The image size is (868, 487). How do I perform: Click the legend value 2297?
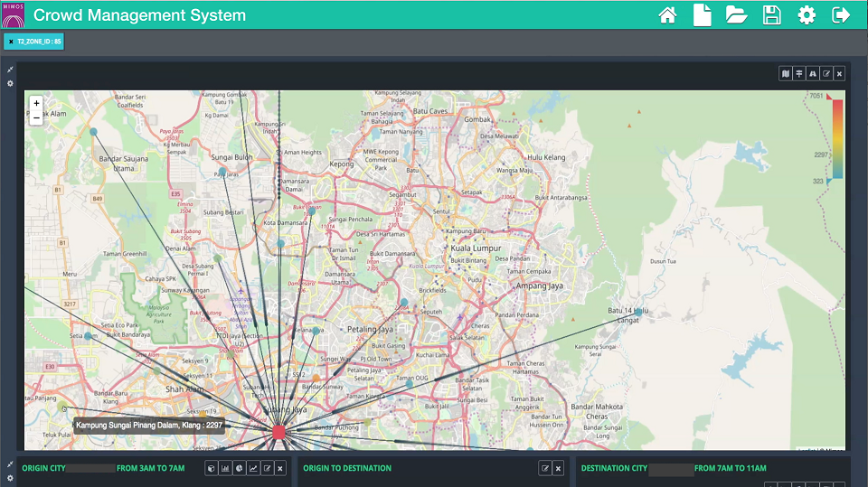(x=821, y=155)
